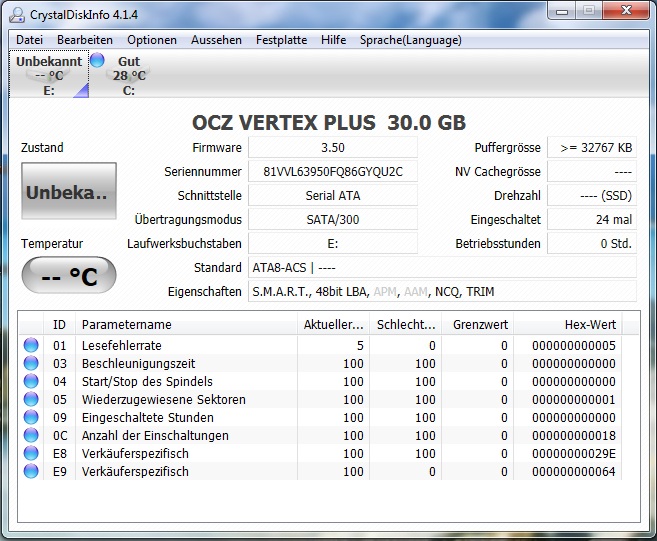This screenshot has width=657, height=541.
Task: Click the 24 mal power-on count field
Action: (592, 219)
